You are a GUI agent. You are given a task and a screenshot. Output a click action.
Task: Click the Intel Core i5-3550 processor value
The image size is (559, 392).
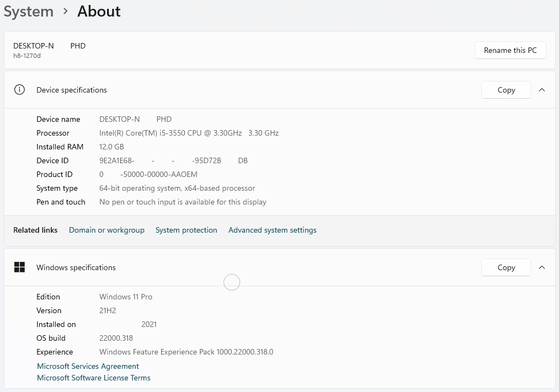coord(189,133)
